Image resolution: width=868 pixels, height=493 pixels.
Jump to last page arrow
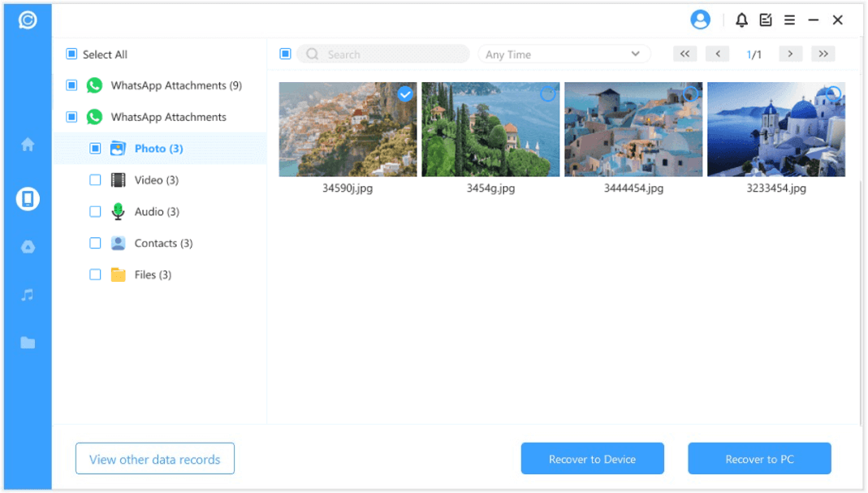823,54
